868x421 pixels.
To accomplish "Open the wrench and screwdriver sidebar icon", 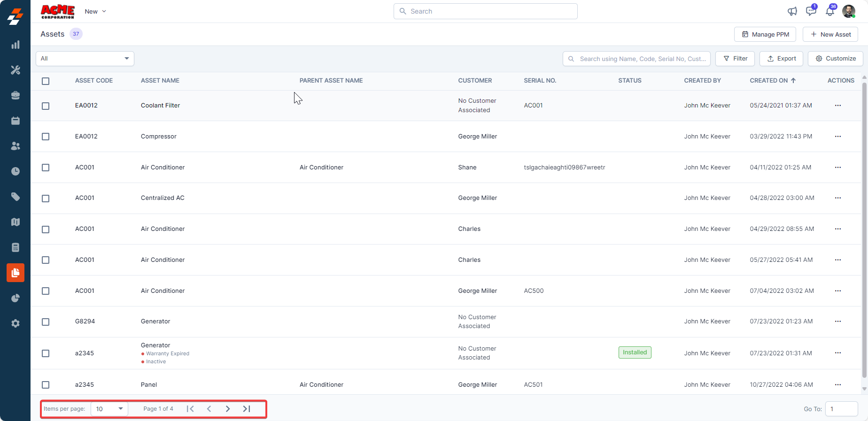I will (15, 70).
